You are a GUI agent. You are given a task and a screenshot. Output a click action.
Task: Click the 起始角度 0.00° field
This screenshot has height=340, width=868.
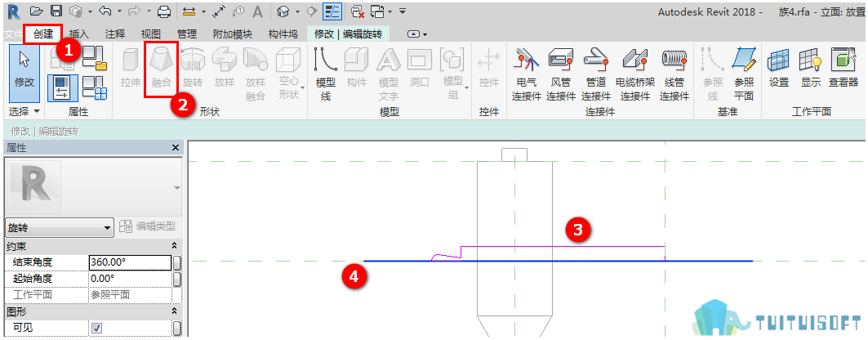pos(130,279)
